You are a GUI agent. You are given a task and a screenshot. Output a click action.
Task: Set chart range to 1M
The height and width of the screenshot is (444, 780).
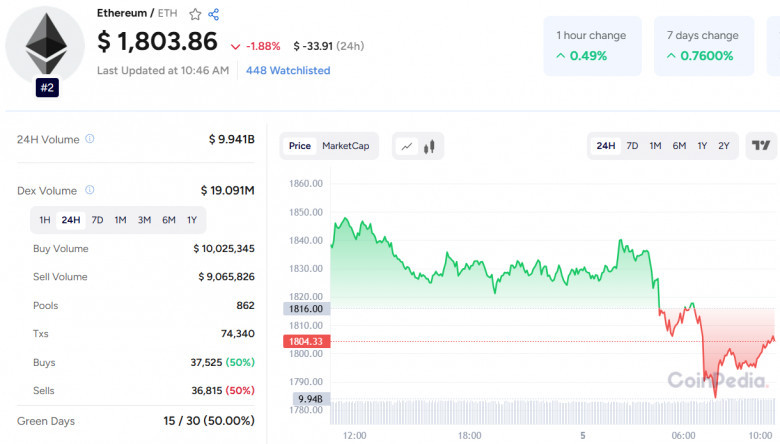(655, 146)
